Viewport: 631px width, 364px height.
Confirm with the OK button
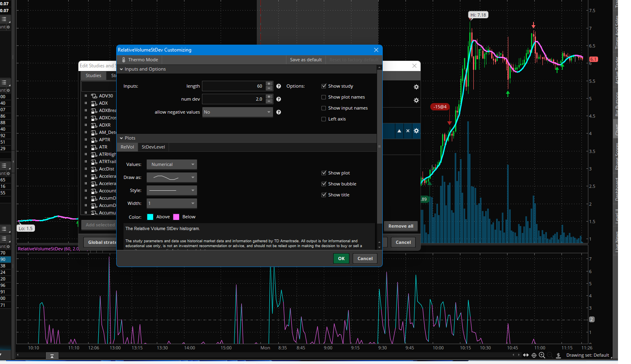pos(341,258)
